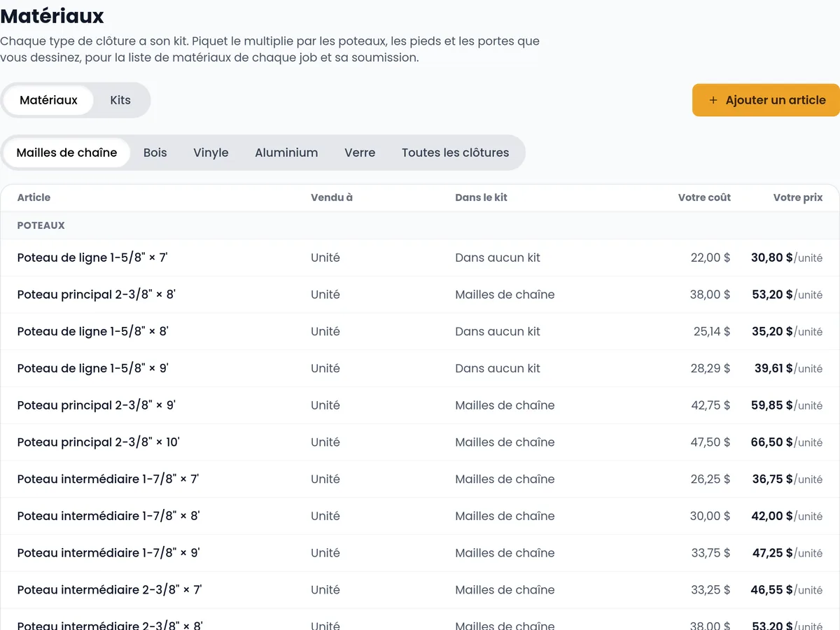Click the 39,61 $ price value

(x=773, y=368)
